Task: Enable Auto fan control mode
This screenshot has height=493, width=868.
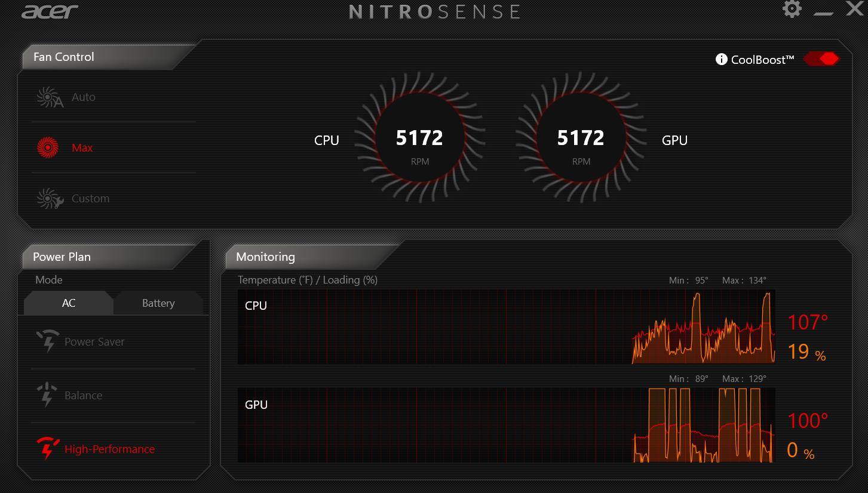Action: point(84,96)
